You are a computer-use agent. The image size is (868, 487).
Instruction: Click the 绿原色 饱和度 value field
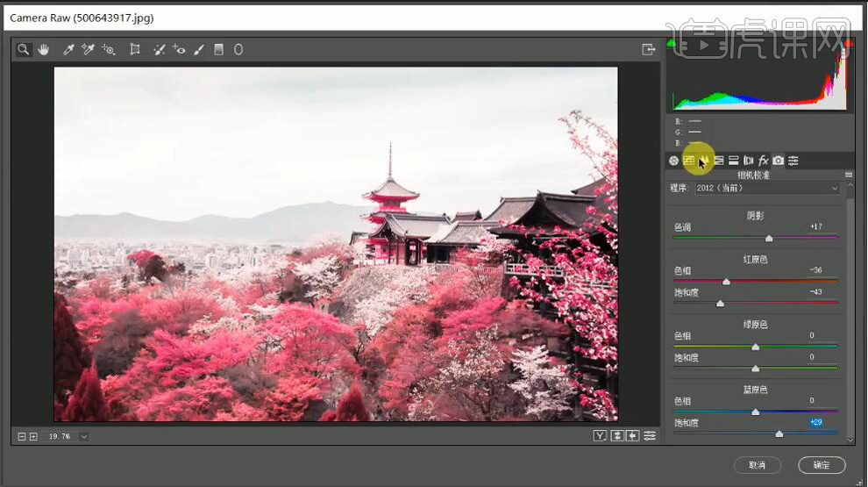click(x=812, y=357)
